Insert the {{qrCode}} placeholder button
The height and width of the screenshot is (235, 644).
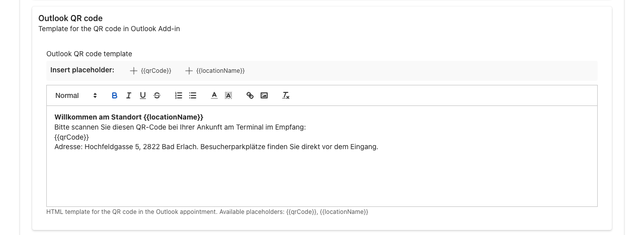tap(150, 71)
